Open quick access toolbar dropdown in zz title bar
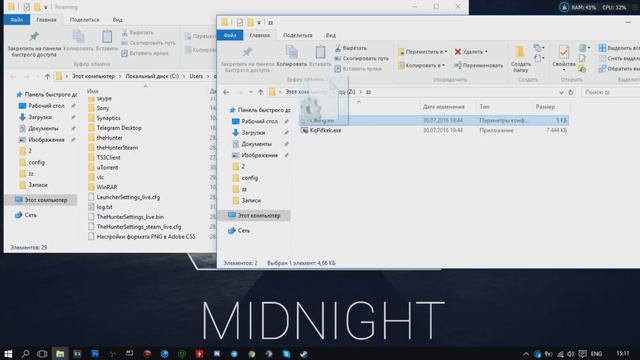This screenshot has width=640, height=360. coord(259,23)
